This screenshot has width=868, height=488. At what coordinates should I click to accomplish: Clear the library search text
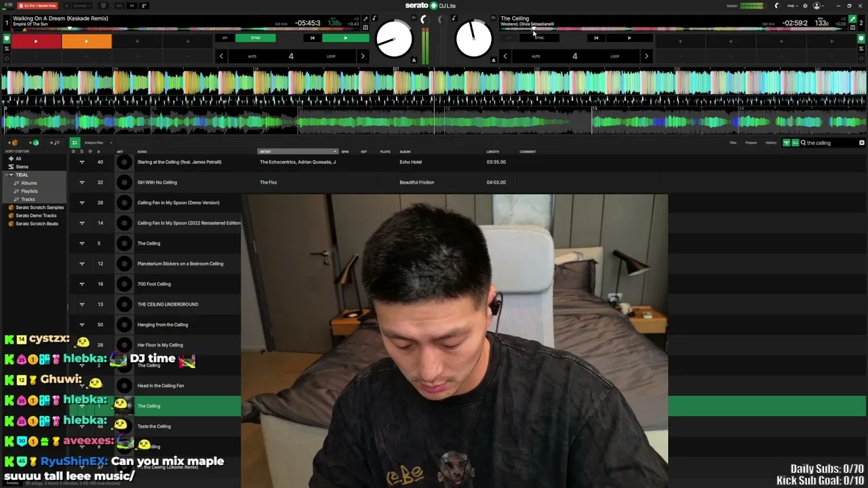(x=862, y=143)
